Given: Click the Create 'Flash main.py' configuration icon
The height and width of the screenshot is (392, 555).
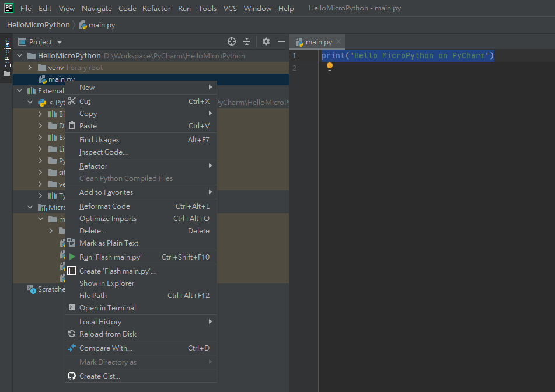Looking at the screenshot, I should tap(72, 271).
